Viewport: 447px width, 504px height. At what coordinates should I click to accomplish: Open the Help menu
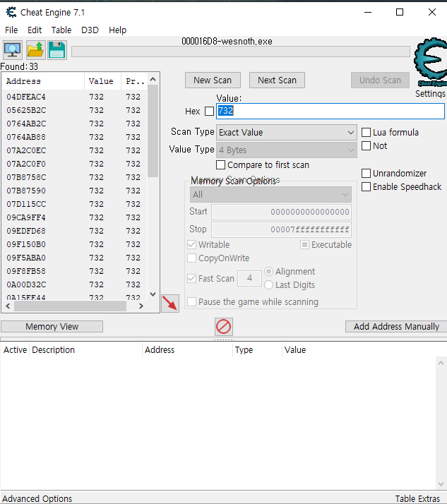[117, 30]
